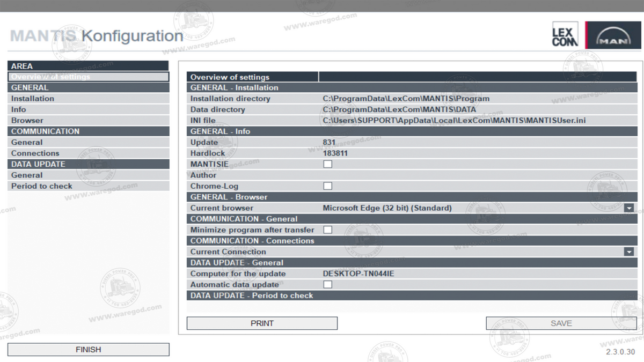644x362 pixels.
Task: Enable the MANTISIE checkbox
Action: coord(327,164)
